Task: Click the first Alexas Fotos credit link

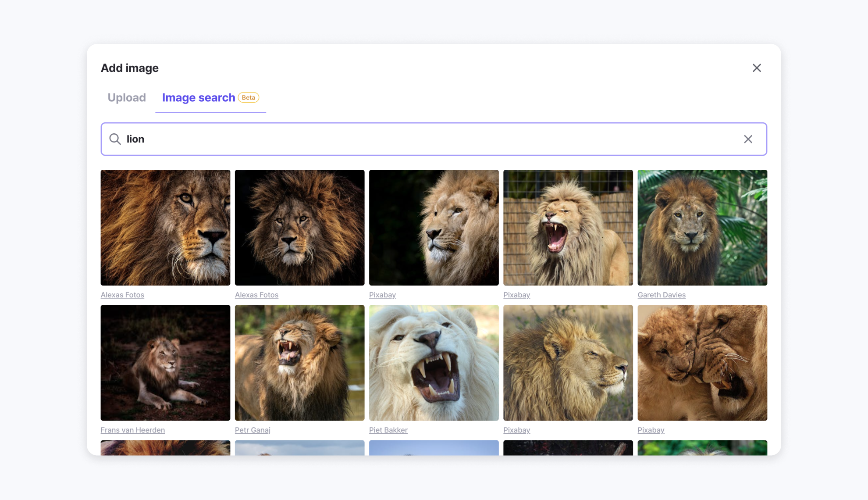Action: tap(122, 295)
